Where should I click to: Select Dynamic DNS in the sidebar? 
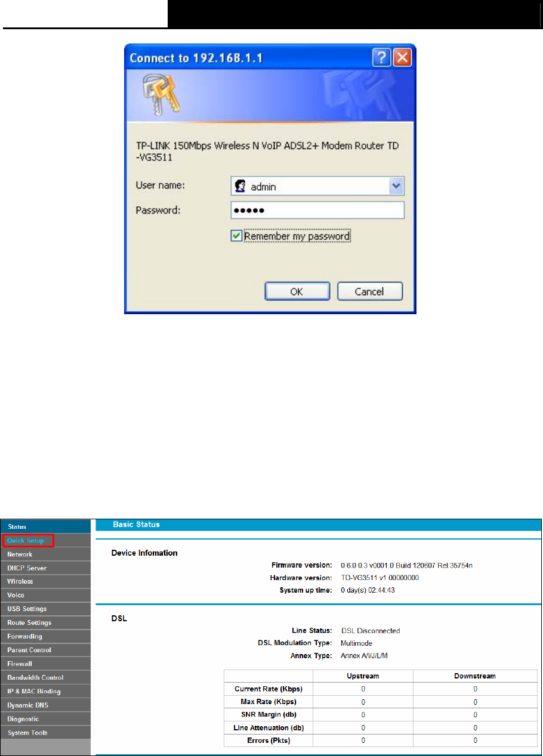pyautogui.click(x=45, y=705)
